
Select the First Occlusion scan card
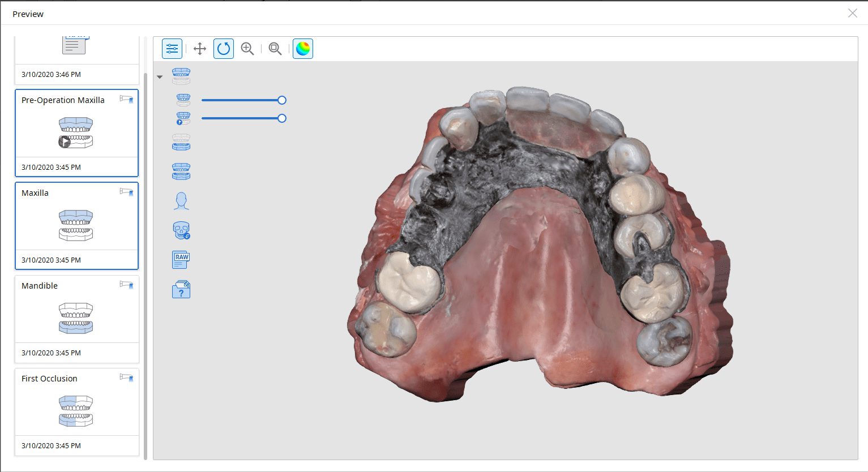pos(76,411)
